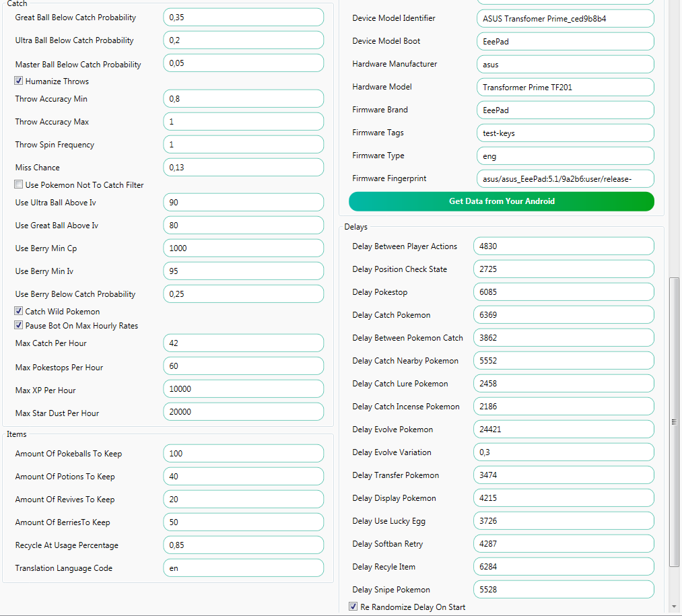Toggle the Humanize Throws checkbox
Screen dimensions: 682x616
click(18, 81)
